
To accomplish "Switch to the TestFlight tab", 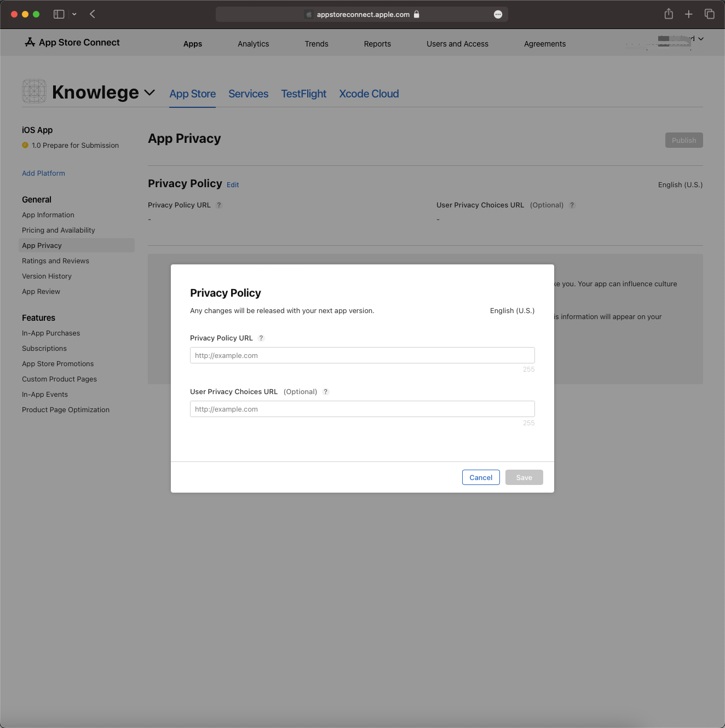I will point(304,94).
